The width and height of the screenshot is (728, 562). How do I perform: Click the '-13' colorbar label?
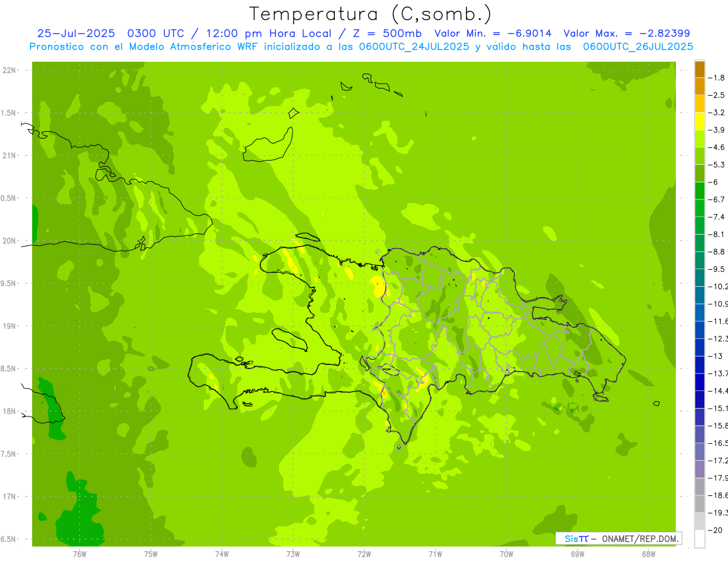pyautogui.click(x=716, y=356)
